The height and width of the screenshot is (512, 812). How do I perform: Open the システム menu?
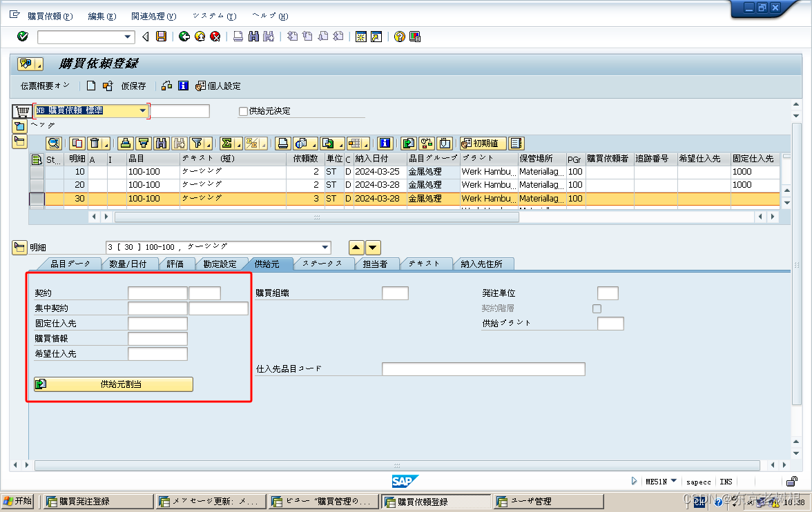[214, 16]
